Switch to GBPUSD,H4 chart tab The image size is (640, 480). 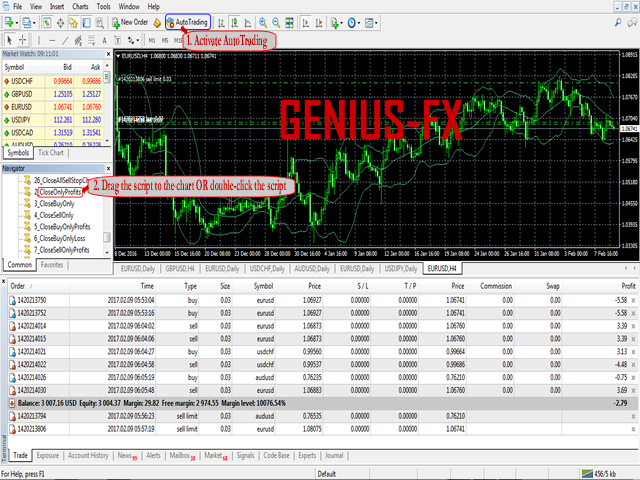point(180,269)
